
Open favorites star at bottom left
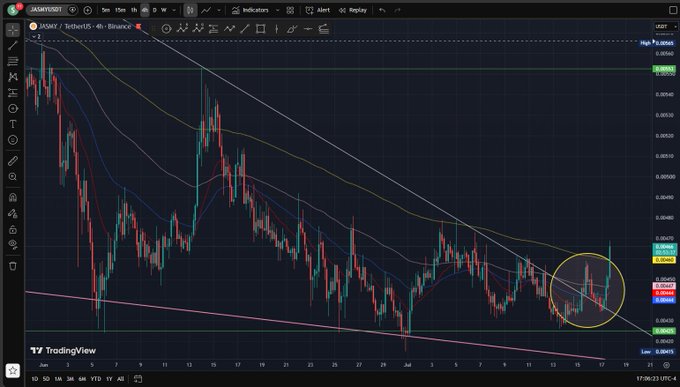coord(13,371)
